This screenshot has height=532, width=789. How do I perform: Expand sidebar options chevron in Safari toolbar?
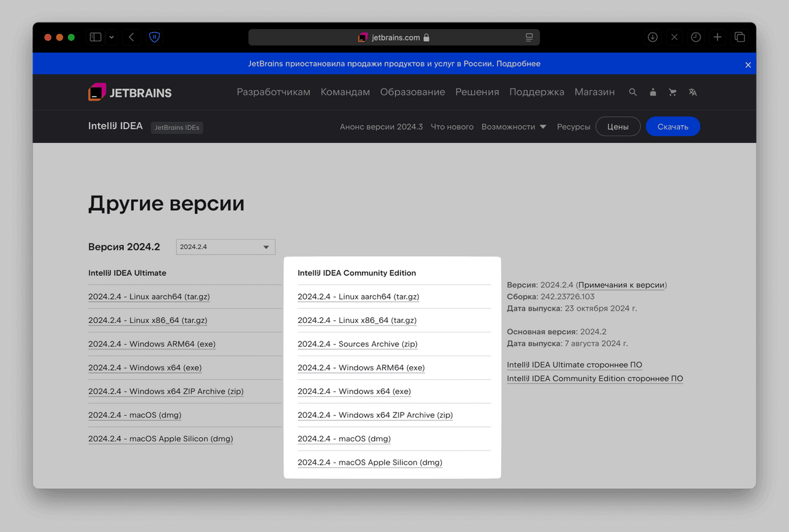(112, 37)
